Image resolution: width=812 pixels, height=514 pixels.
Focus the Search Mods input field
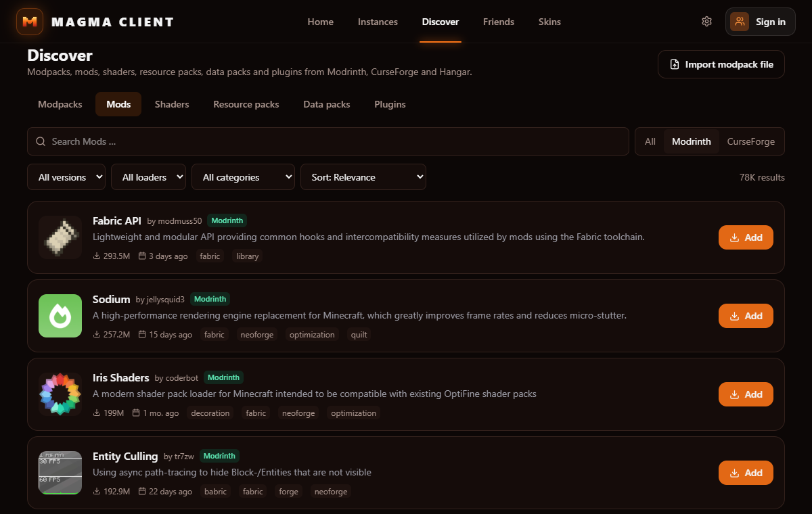pyautogui.click(x=328, y=142)
